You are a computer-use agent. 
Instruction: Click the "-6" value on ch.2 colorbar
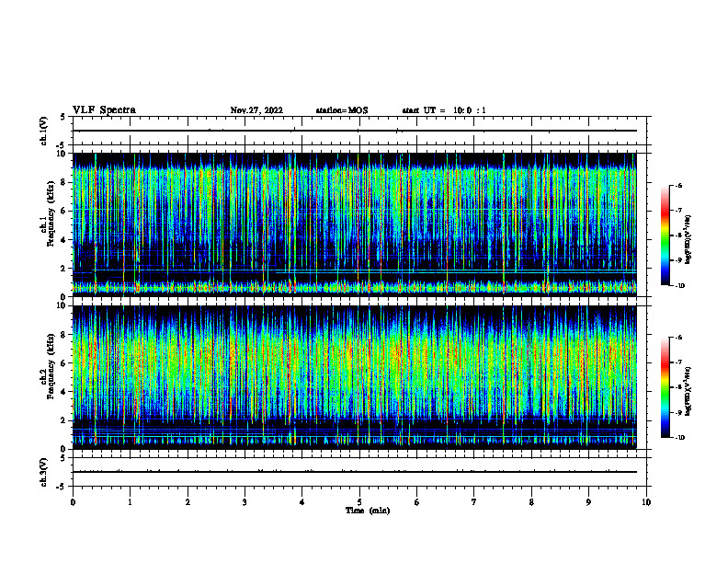coord(677,338)
